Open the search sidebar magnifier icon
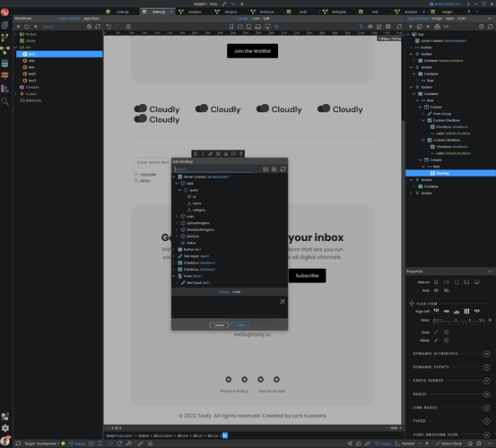Image resolution: width=496 pixels, height=448 pixels. pos(4,101)
